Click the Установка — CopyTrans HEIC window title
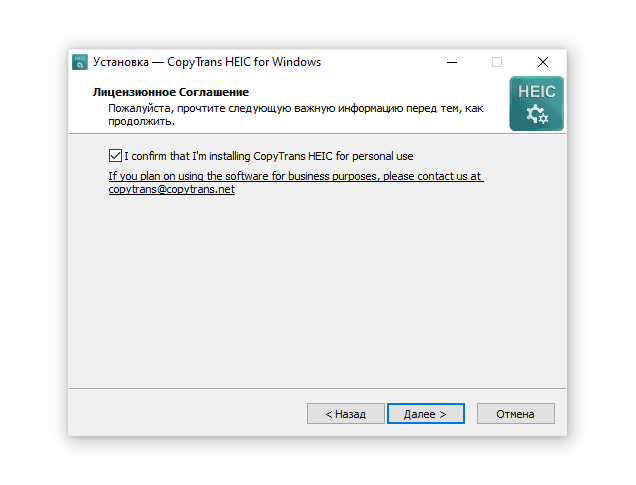 tap(207, 62)
